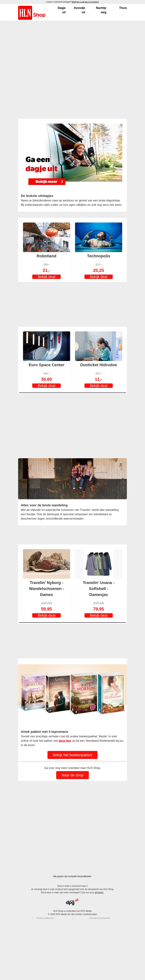Screen dimensions: 145x980
Task: Follow the 'deze bon' link
Action: click(65, 741)
